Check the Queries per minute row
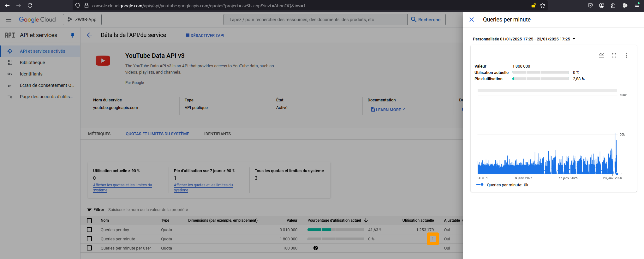The image size is (644, 259). tap(89, 239)
